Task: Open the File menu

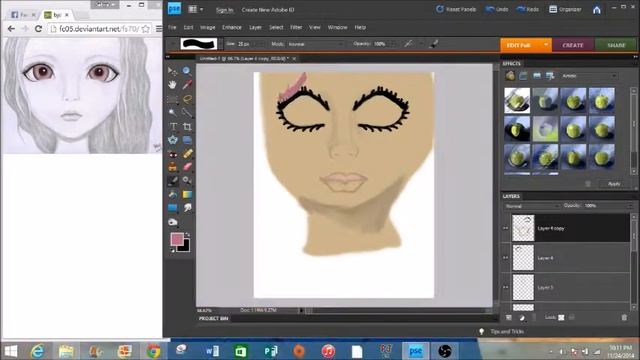Action: pyautogui.click(x=172, y=27)
